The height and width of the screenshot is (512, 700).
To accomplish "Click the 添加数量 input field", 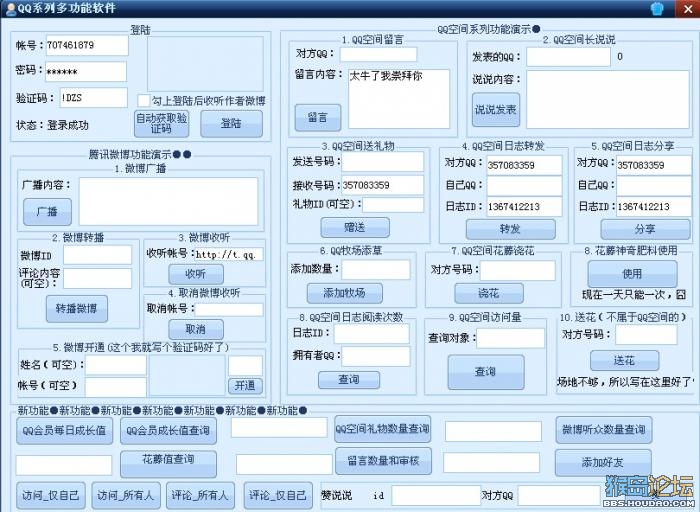I will tap(376, 269).
